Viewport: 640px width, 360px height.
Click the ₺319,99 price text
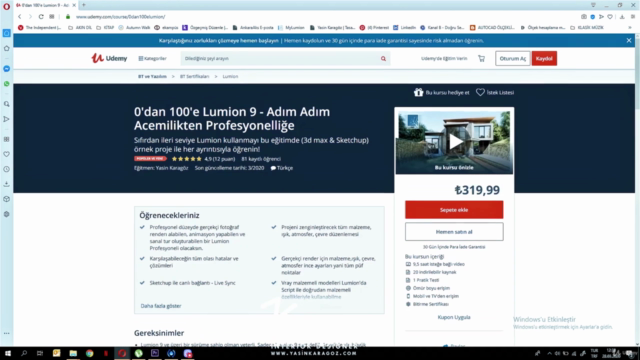(x=477, y=190)
